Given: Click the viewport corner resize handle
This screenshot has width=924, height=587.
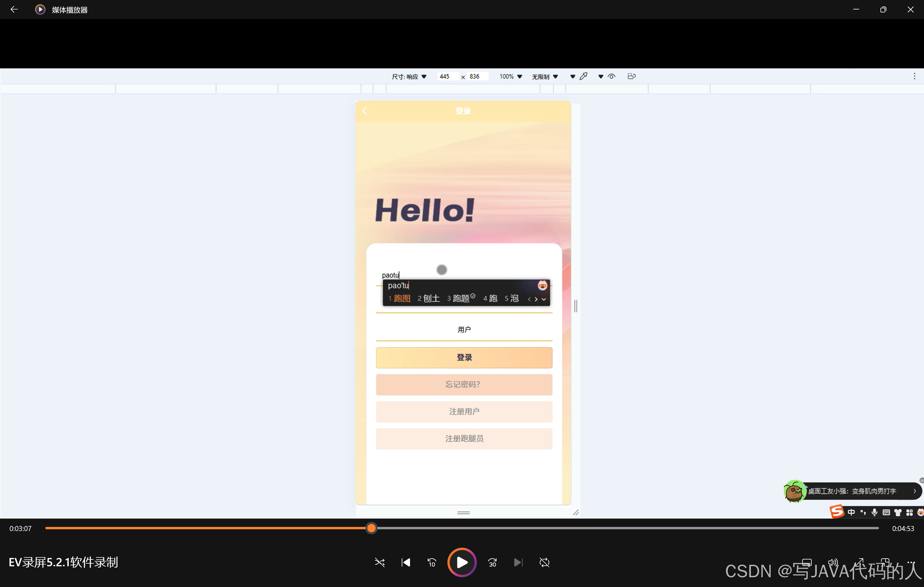Looking at the screenshot, I should click(x=576, y=512).
